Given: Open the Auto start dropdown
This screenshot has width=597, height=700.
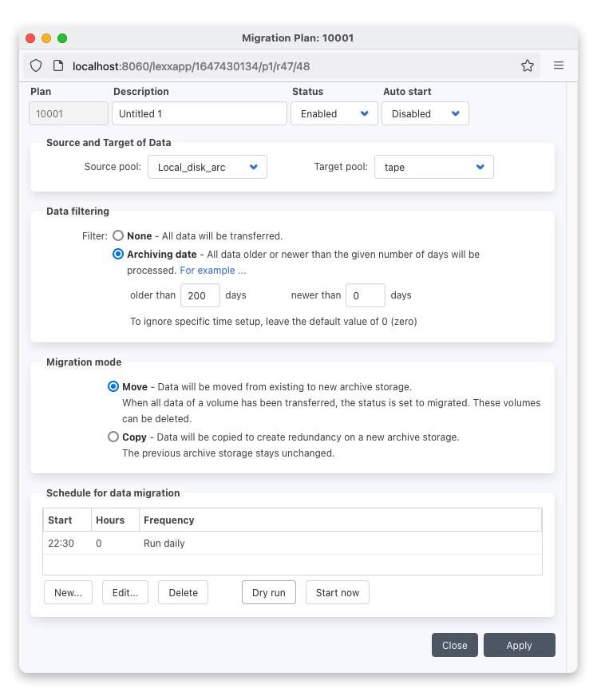Looking at the screenshot, I should 425,113.
